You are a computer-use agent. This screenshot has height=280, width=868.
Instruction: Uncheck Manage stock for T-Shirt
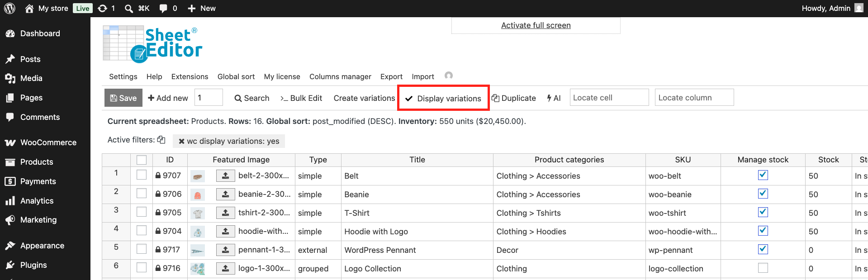point(763,212)
